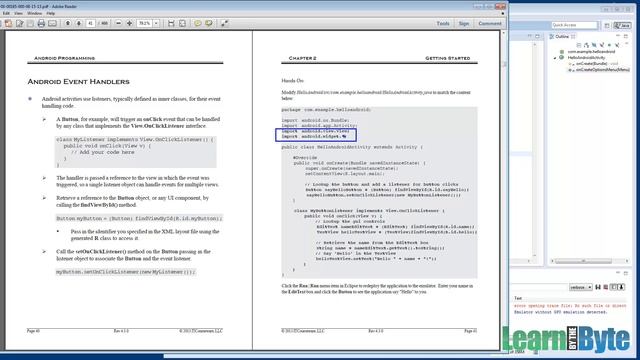Screen dimensions: 640x360
Task: Click the Print icon in Reader toolbar
Action: pos(41,24)
